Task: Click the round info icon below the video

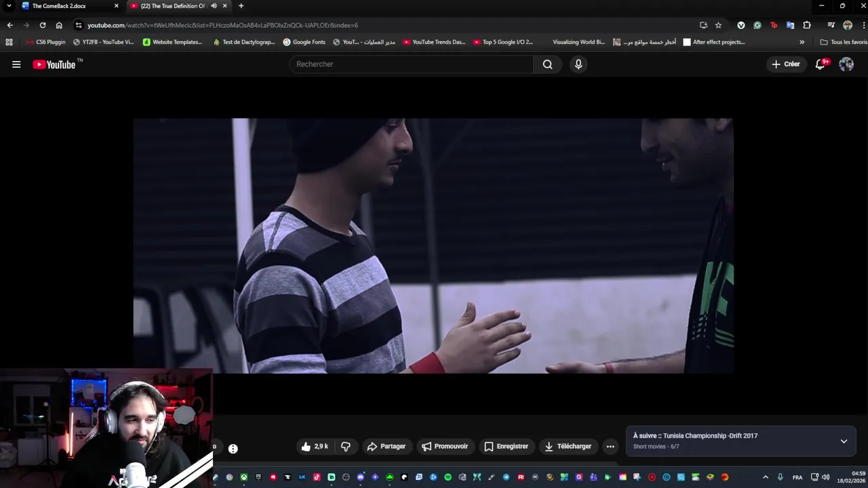Action: coord(233,449)
